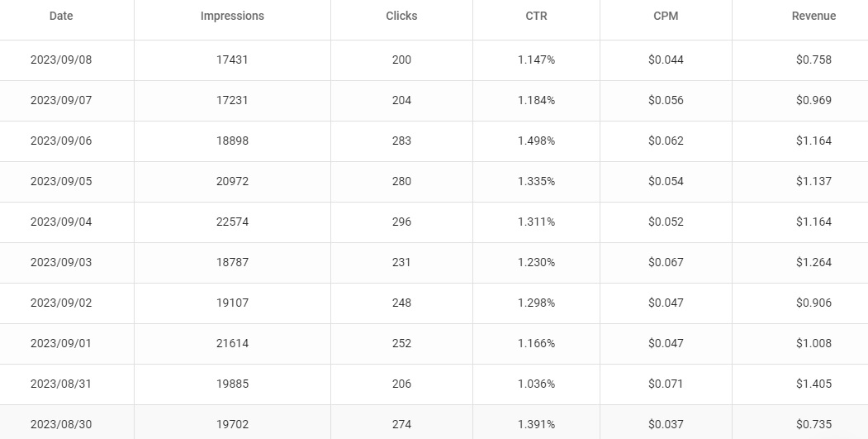Viewport: 868px width, 439px height.
Task: Select the CTR value 1.036%
Action: pyautogui.click(x=536, y=384)
